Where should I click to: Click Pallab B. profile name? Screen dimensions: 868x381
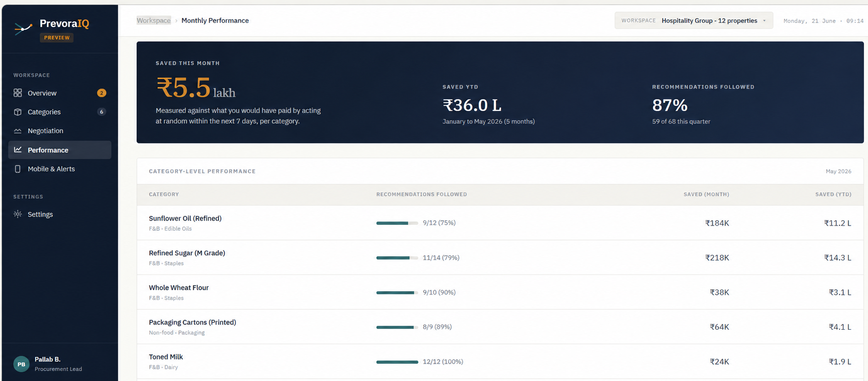click(x=47, y=359)
